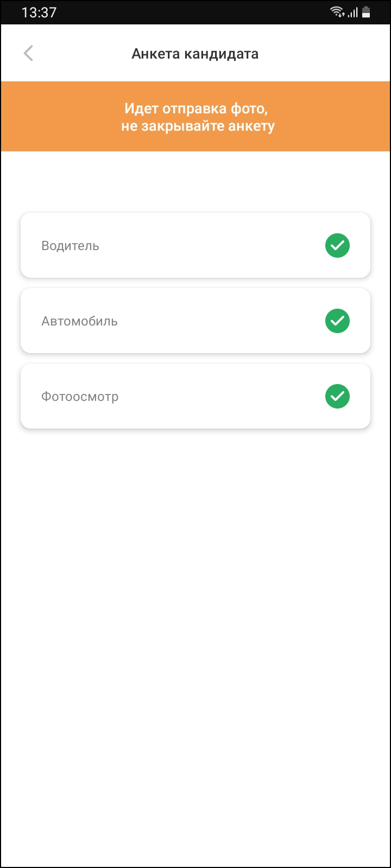Click the Анкета кандидата page title

(195, 54)
